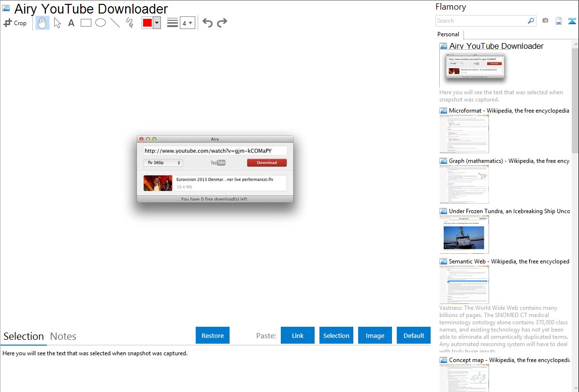579x392 pixels.
Task: Click the search magnifier icon
Action: pyautogui.click(x=531, y=21)
